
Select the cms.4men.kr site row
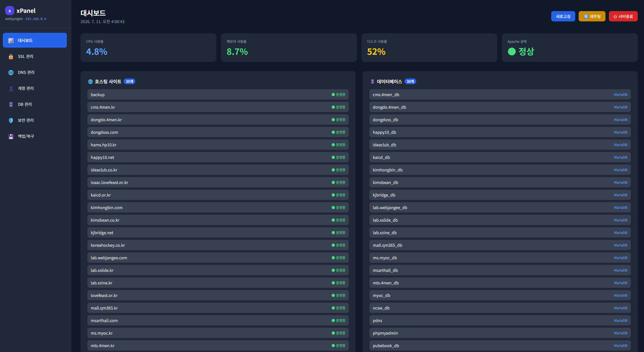click(x=218, y=107)
